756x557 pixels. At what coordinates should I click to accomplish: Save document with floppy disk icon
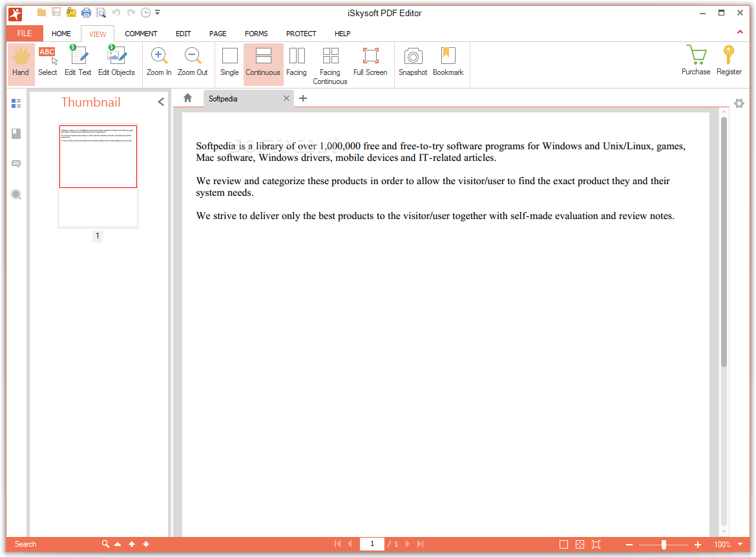(x=56, y=12)
